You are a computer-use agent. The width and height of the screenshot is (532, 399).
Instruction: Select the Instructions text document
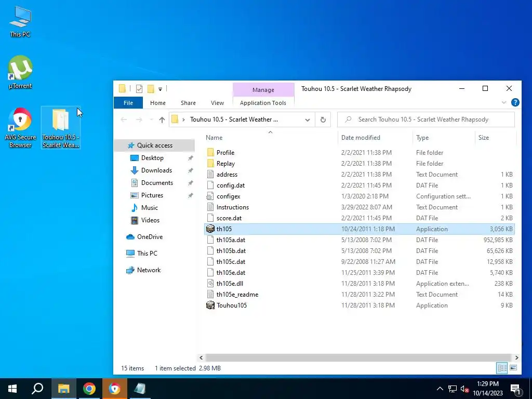click(359, 207)
